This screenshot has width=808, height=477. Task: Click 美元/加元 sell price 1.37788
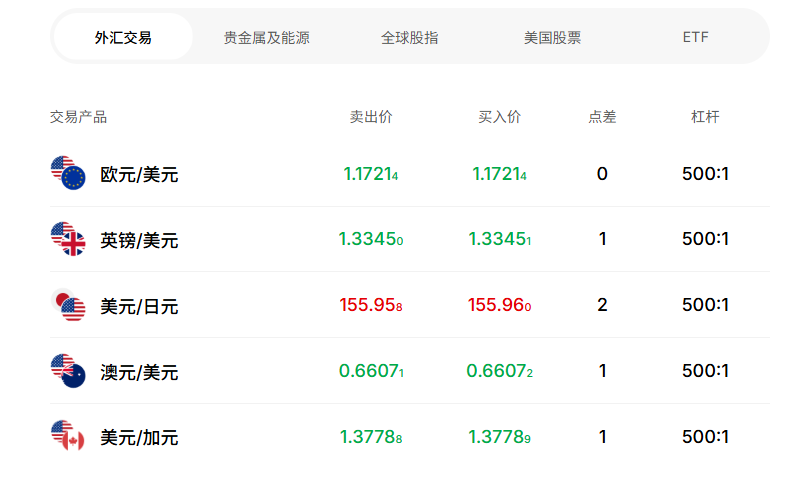(371, 437)
